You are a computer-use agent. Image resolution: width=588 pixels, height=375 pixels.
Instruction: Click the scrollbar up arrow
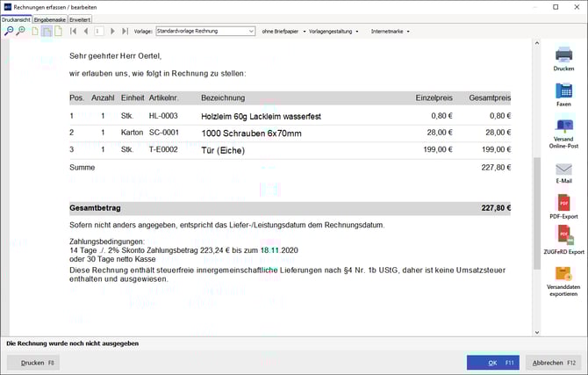point(537,43)
